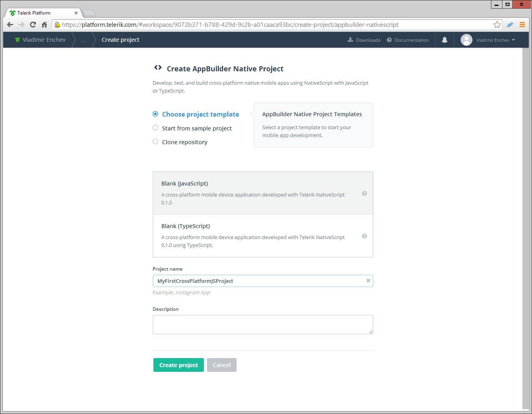Minimize the browser window
532x414 pixels.
(x=497, y=4)
